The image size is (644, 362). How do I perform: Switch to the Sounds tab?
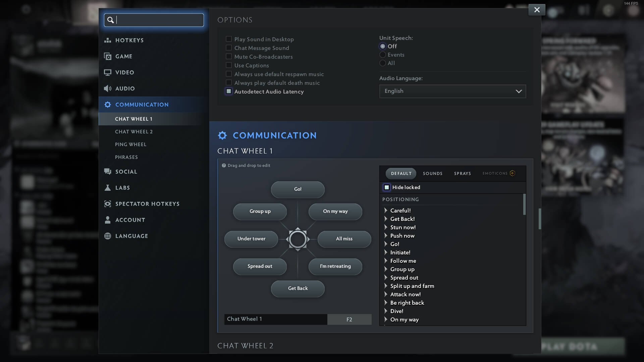click(432, 173)
